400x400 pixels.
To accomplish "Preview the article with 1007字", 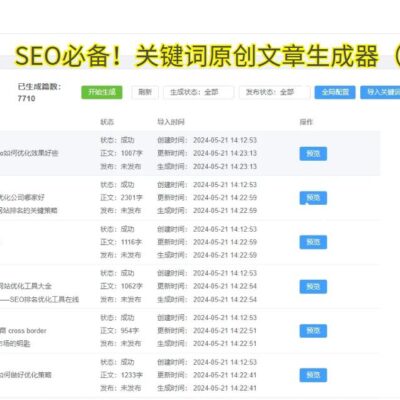I will click(313, 154).
